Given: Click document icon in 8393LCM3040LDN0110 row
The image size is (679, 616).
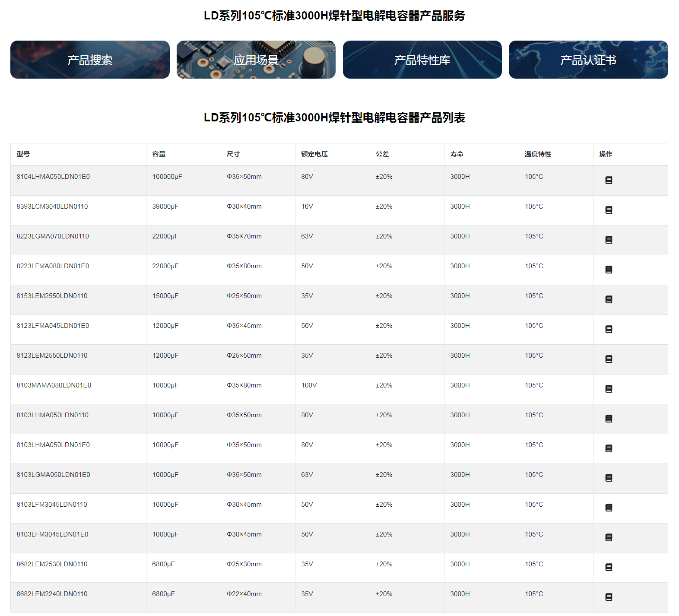Looking at the screenshot, I should [609, 210].
